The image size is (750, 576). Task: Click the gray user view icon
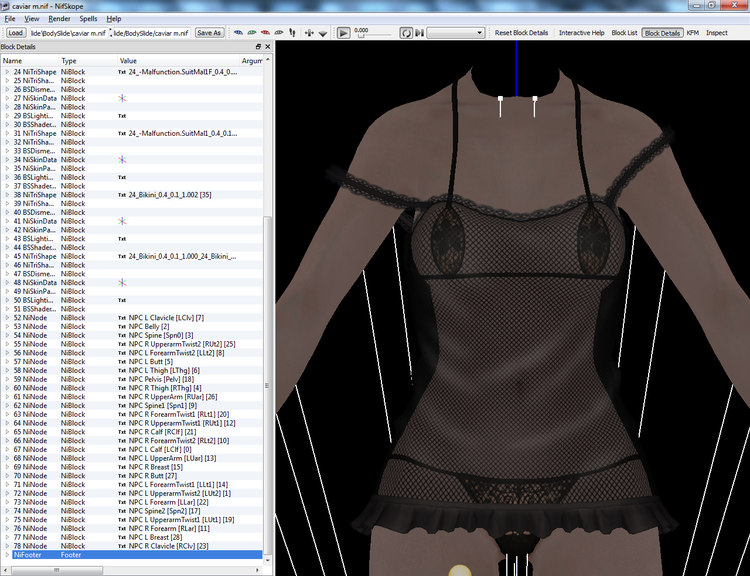click(x=278, y=33)
